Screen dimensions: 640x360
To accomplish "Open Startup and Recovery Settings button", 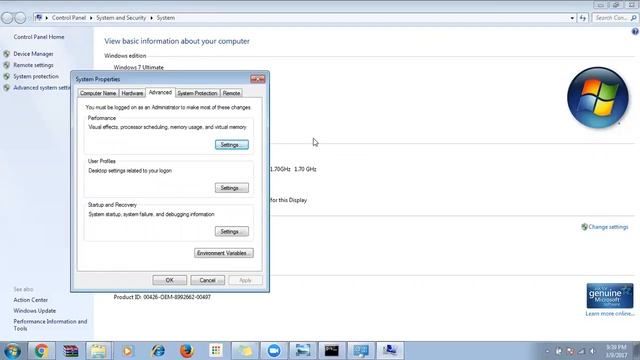I will (231, 231).
